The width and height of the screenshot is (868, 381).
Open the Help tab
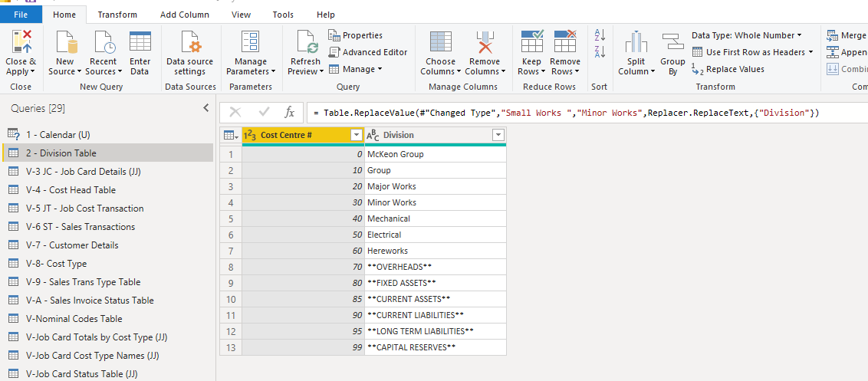click(x=325, y=15)
